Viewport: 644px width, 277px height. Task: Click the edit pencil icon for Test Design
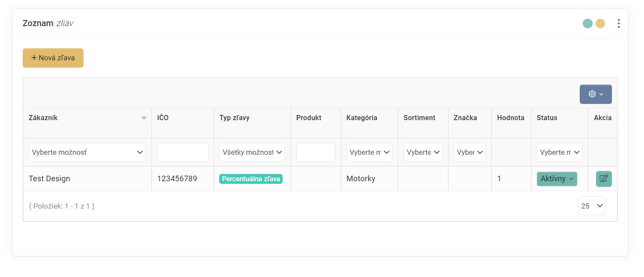tap(604, 179)
